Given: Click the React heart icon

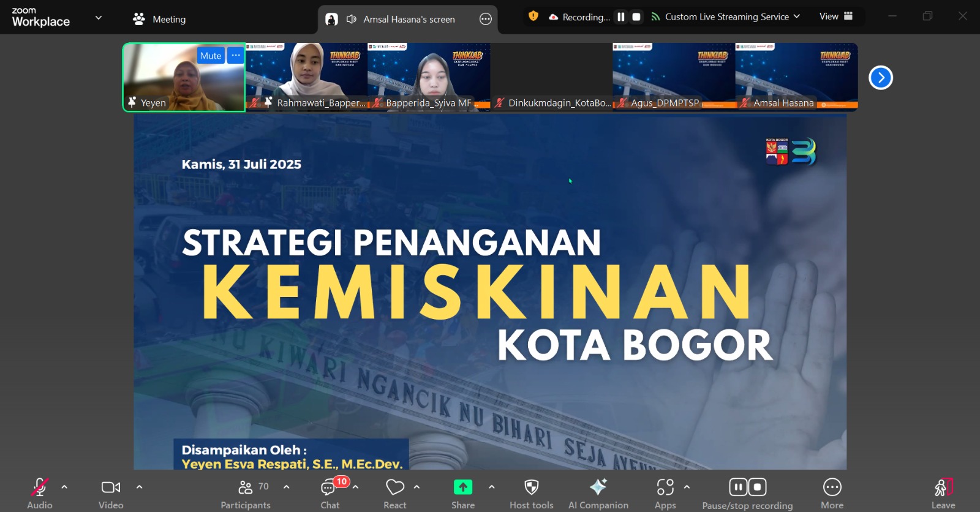Looking at the screenshot, I should pyautogui.click(x=395, y=488).
